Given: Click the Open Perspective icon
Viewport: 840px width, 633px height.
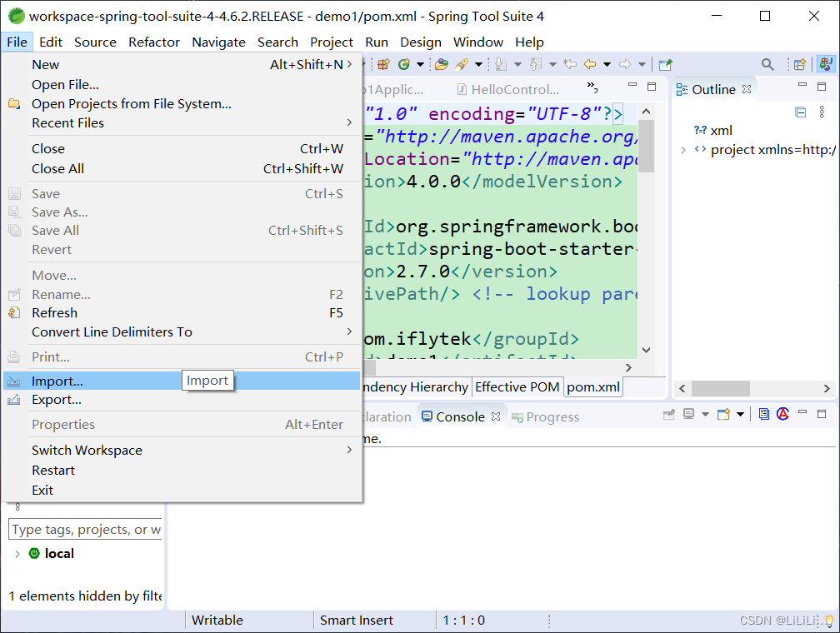Looking at the screenshot, I should (800, 65).
